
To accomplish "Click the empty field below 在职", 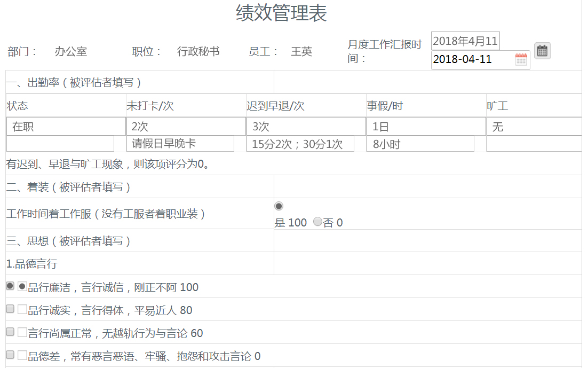I will (x=59, y=143).
